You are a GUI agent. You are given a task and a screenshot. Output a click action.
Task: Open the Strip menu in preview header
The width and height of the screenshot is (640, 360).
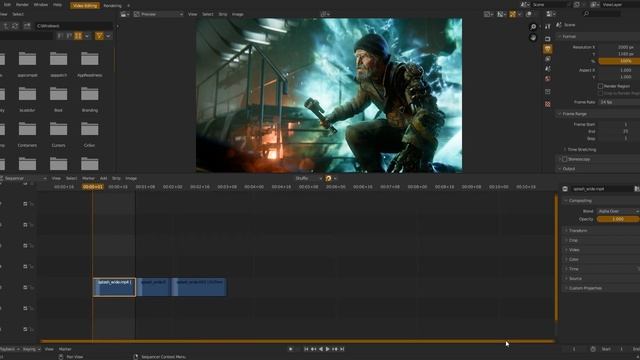pos(222,14)
